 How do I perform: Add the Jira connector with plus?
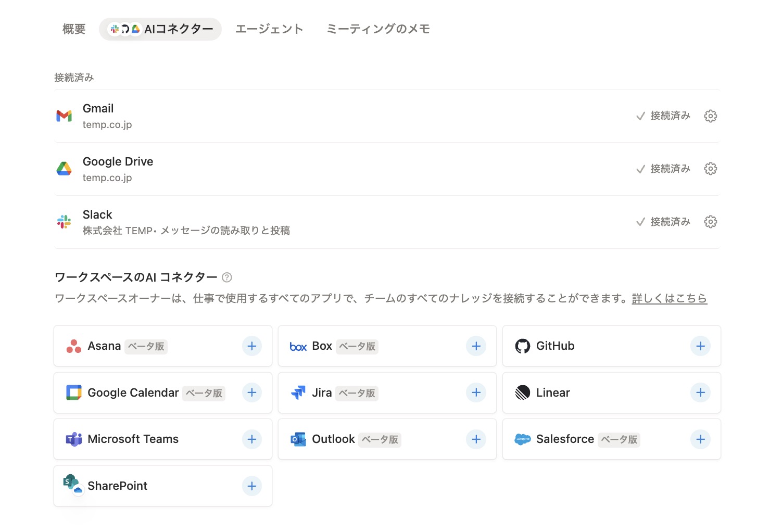pyautogui.click(x=476, y=392)
